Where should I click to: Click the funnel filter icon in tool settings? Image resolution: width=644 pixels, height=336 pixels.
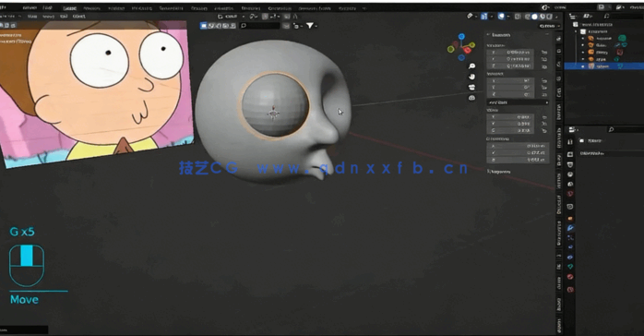[310, 26]
